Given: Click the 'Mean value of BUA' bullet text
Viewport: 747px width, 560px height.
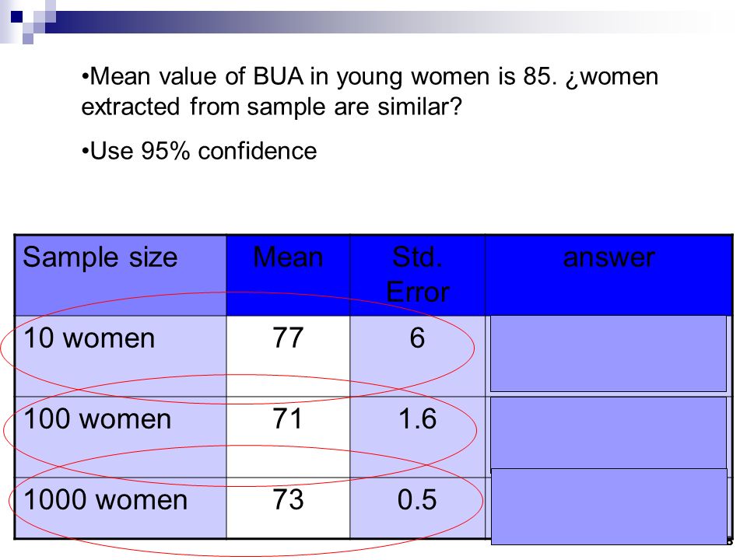Looking at the screenshot, I should click(370, 91).
